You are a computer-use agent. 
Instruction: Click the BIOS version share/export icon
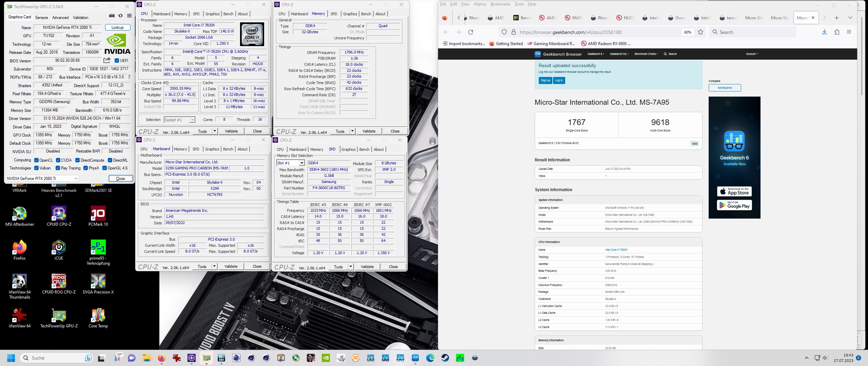point(107,60)
